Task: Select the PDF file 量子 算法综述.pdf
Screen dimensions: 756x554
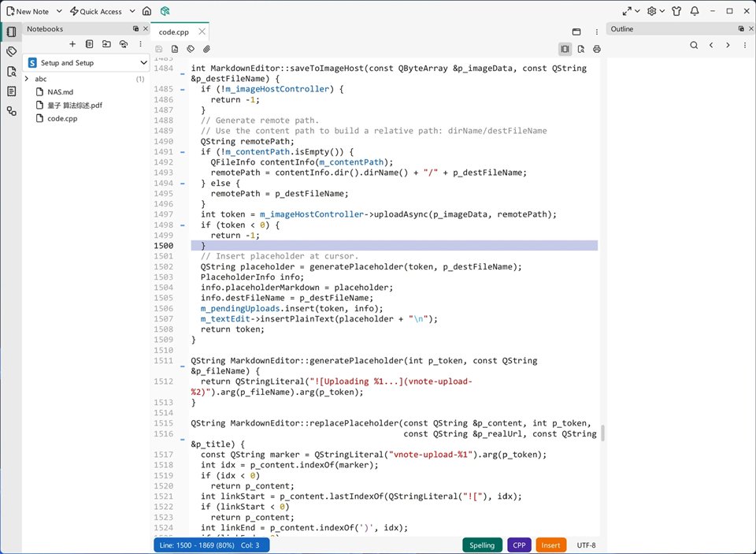Action: (x=74, y=105)
